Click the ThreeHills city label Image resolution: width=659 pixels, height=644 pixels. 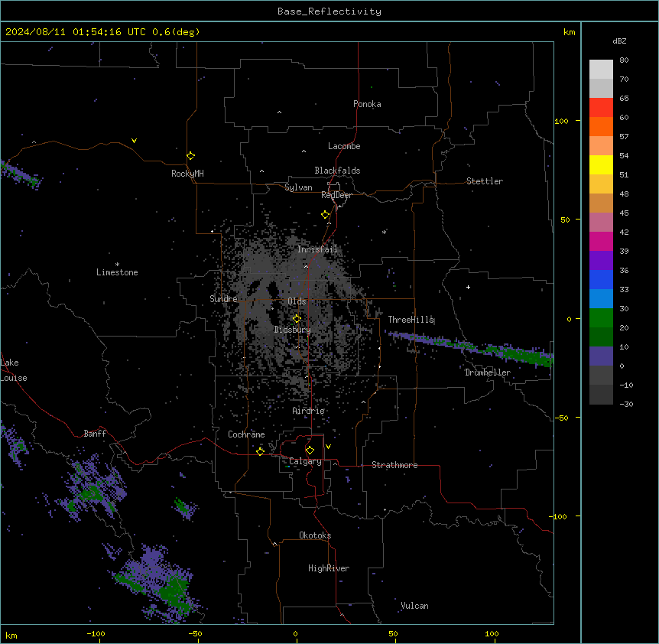(x=411, y=320)
